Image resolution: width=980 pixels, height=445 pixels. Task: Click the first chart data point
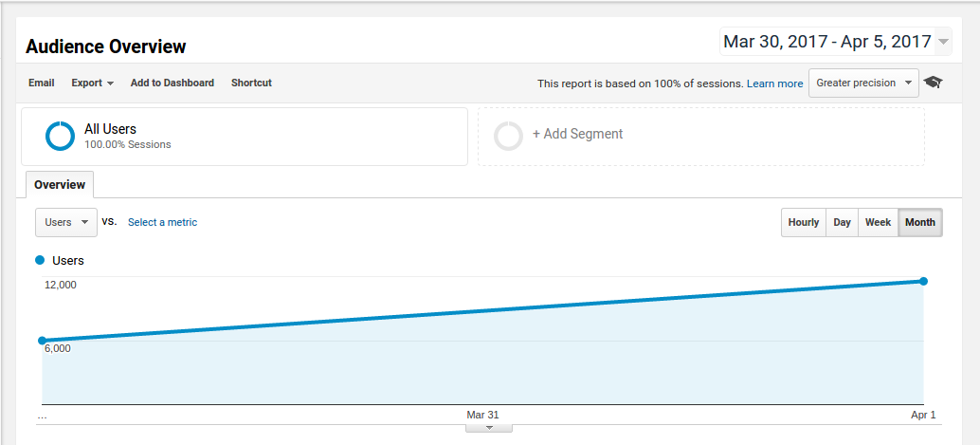point(42,341)
